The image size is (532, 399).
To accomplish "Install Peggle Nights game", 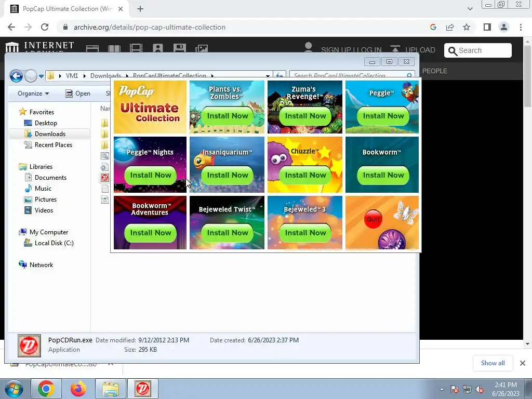I will 151,175.
